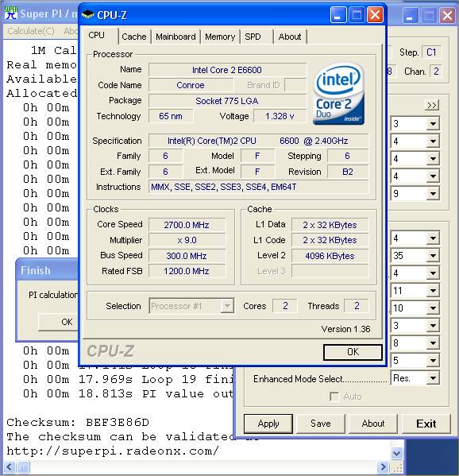Click OK button in CPU-Z window
Image resolution: width=459 pixels, height=476 pixels.
[x=353, y=352]
